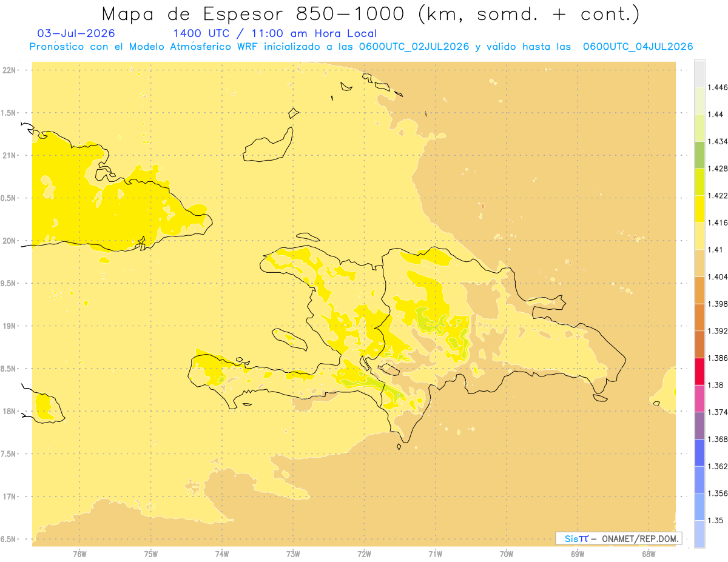Click the latitude label "8.5N"
The height and width of the screenshot is (562, 728).
point(9,369)
